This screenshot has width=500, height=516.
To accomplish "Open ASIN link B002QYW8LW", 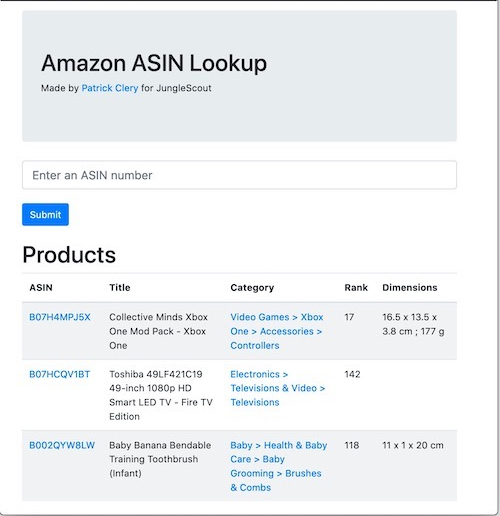I will coord(62,445).
